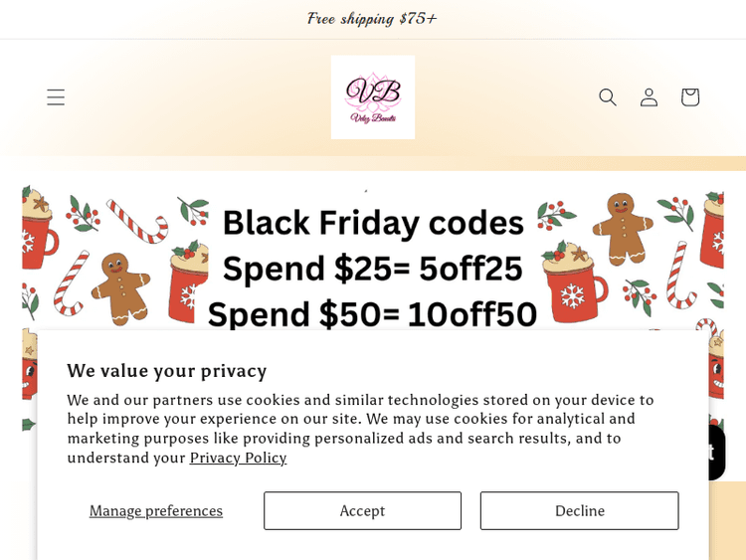Open Manage preferences for cookies

click(156, 510)
